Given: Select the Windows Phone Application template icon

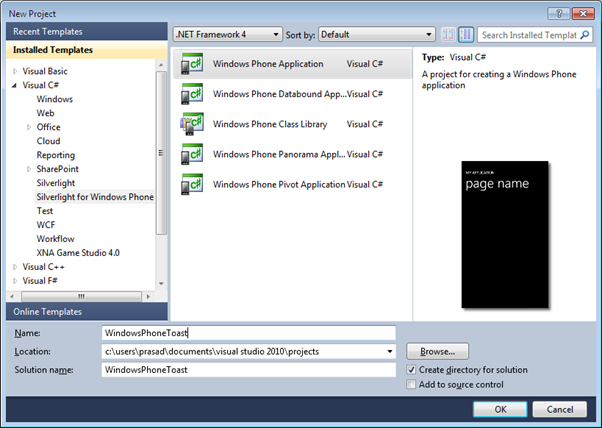Looking at the screenshot, I should (192, 64).
